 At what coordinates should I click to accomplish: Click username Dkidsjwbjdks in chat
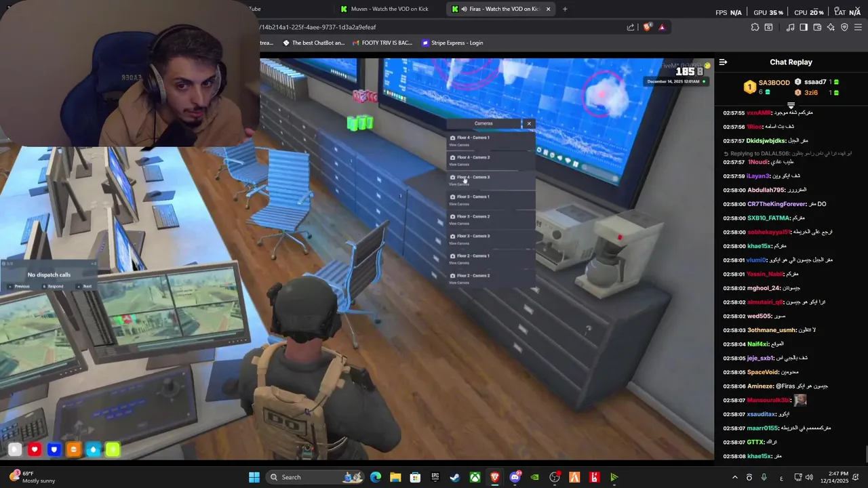tap(766, 140)
